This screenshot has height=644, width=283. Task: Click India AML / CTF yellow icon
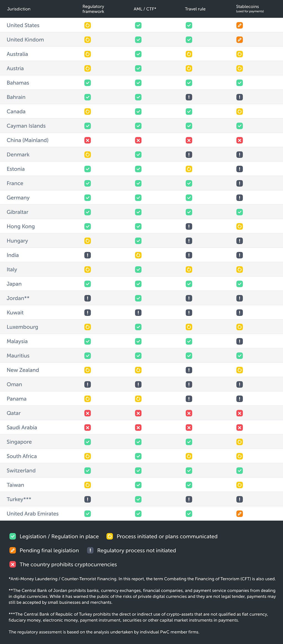coord(138,255)
